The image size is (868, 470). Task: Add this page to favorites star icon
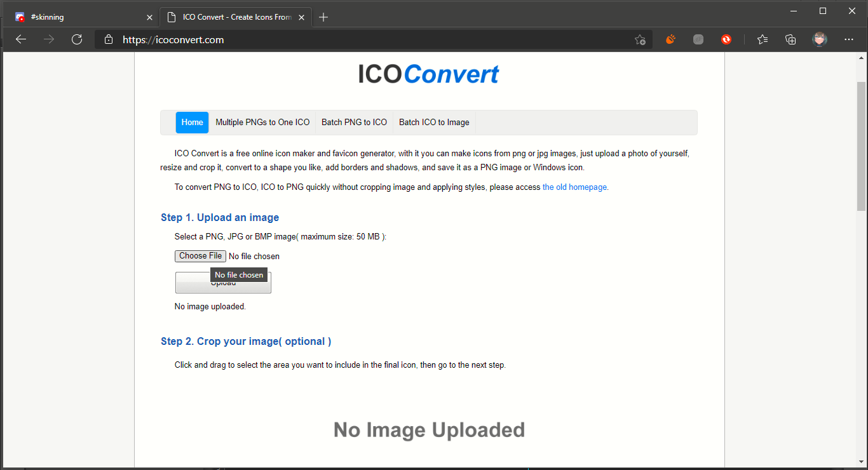(640, 39)
